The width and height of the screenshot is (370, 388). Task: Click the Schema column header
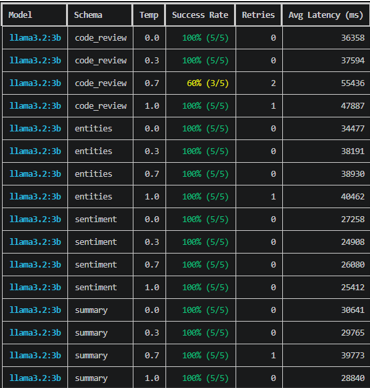(x=88, y=15)
